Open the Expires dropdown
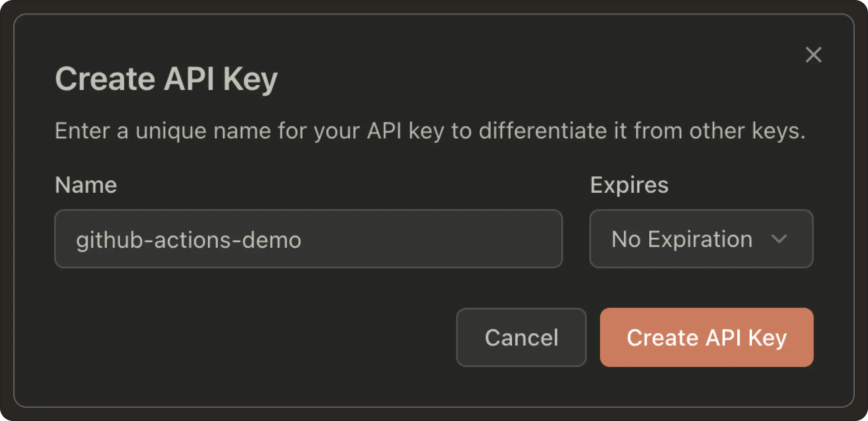The height and width of the screenshot is (421, 868). 701,239
